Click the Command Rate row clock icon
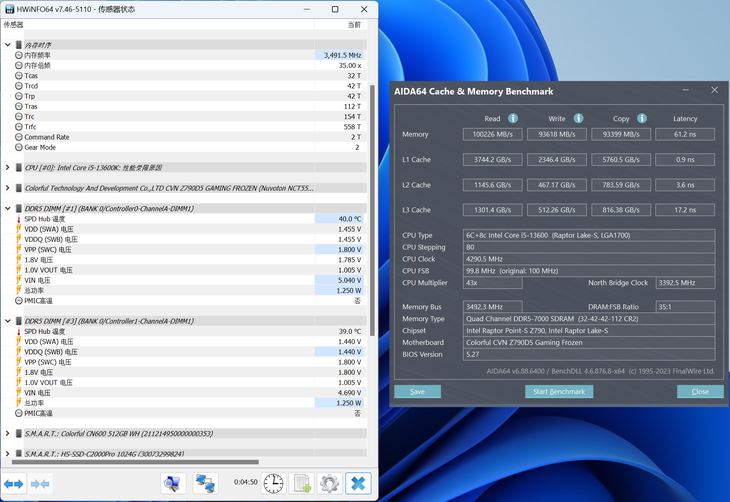 pyautogui.click(x=19, y=137)
